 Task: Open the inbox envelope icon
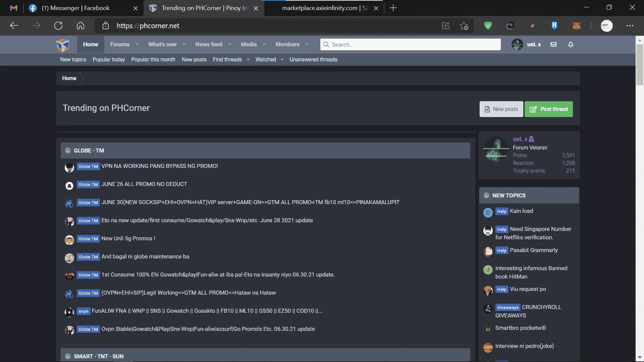[x=553, y=44]
